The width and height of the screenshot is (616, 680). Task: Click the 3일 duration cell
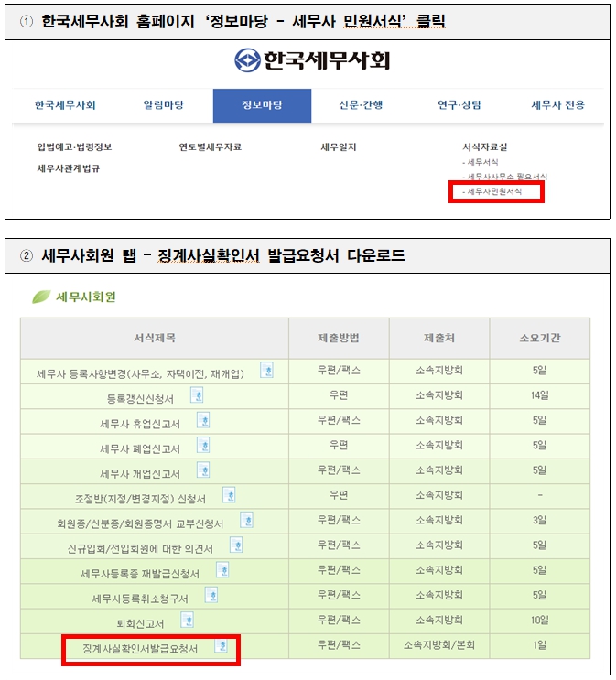click(540, 520)
